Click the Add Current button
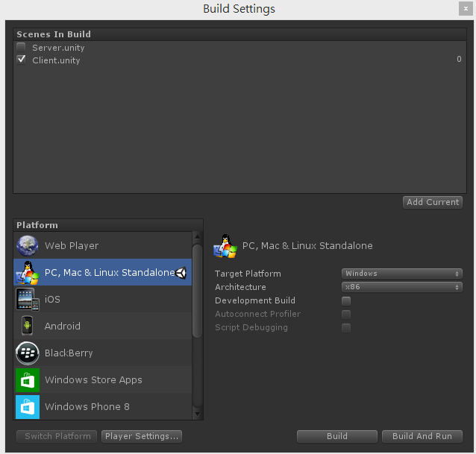This screenshot has height=454, width=476. pos(433,202)
